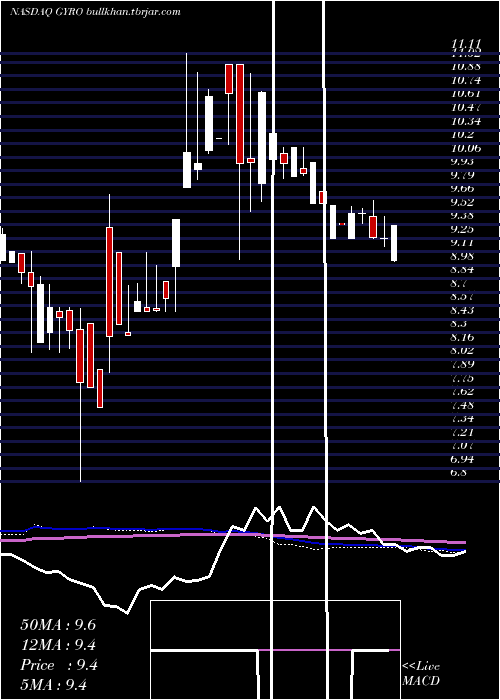Select the 10.34 axis value
This screenshot has width=500, height=700.
coord(466,121)
